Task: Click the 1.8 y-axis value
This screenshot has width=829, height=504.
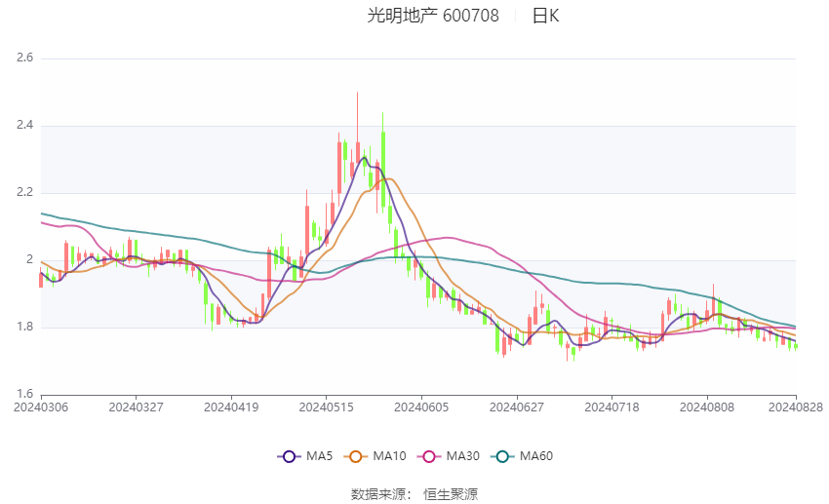Action: point(24,327)
